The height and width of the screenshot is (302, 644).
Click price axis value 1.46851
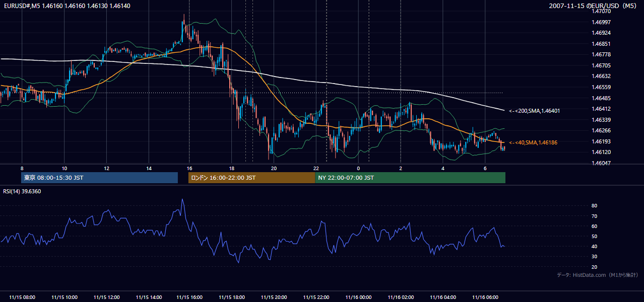[601, 44]
